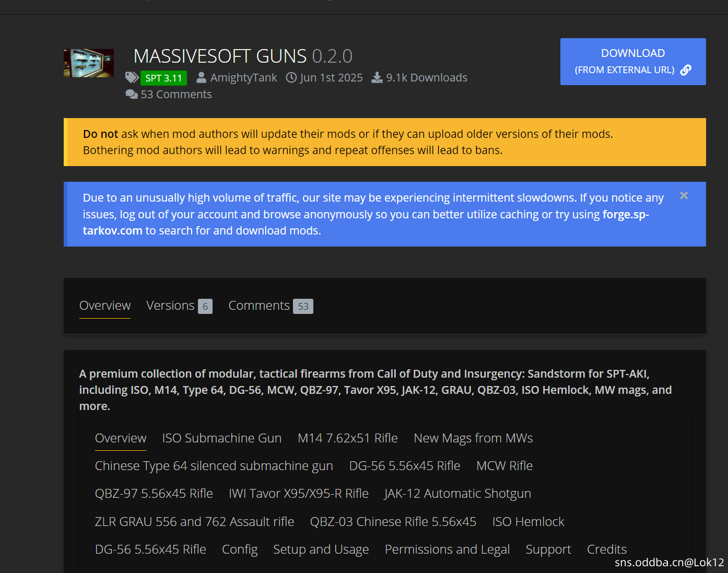Image resolution: width=728 pixels, height=573 pixels.
Task: Click the version number 0.2.0
Action: click(x=332, y=56)
